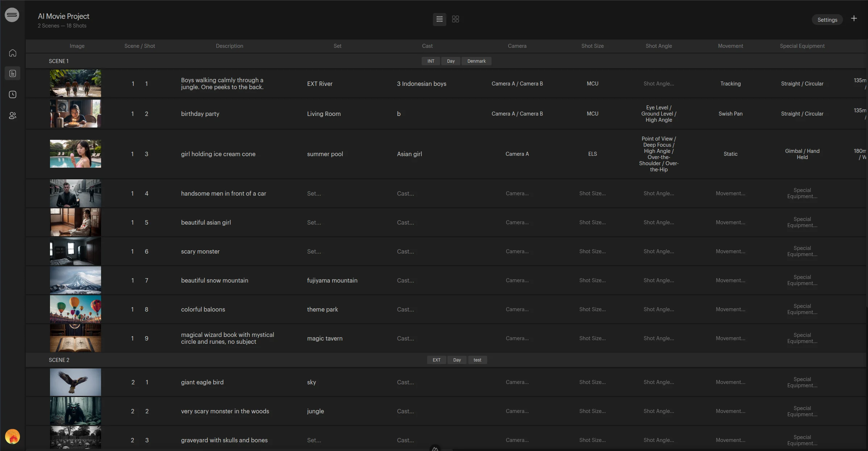Open the user avatar at bottom left
The width and height of the screenshot is (868, 451).
point(12,437)
